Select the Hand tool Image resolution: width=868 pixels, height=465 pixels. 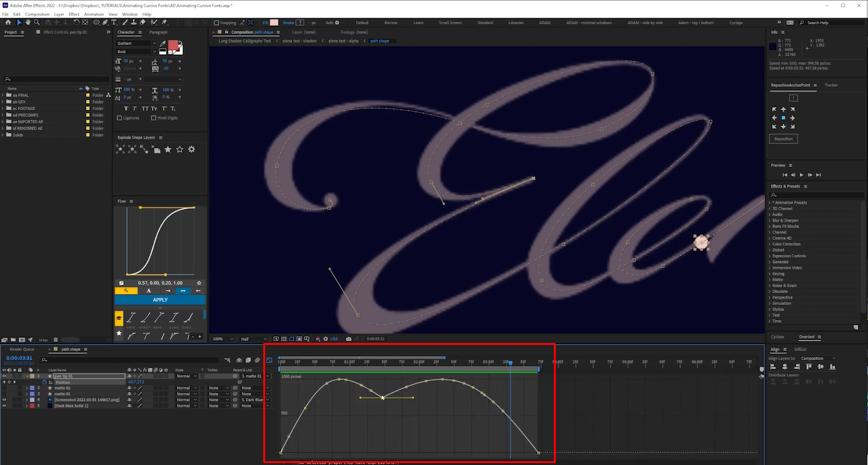28,22
